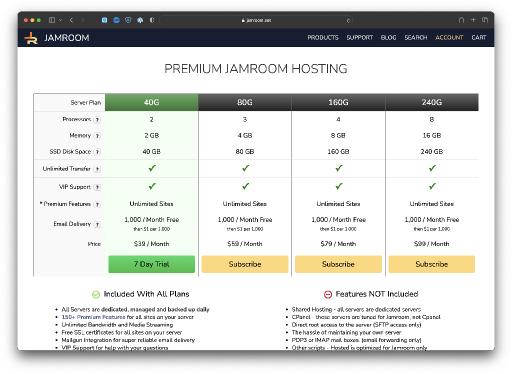Click the red minus icon beside Features NOT Included
Image resolution: width=512 pixels, height=374 pixels.
(328, 294)
